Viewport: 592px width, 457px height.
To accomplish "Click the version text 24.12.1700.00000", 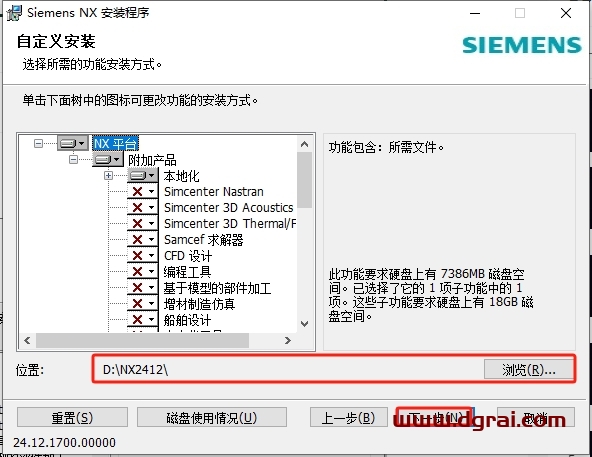I will 64,442.
